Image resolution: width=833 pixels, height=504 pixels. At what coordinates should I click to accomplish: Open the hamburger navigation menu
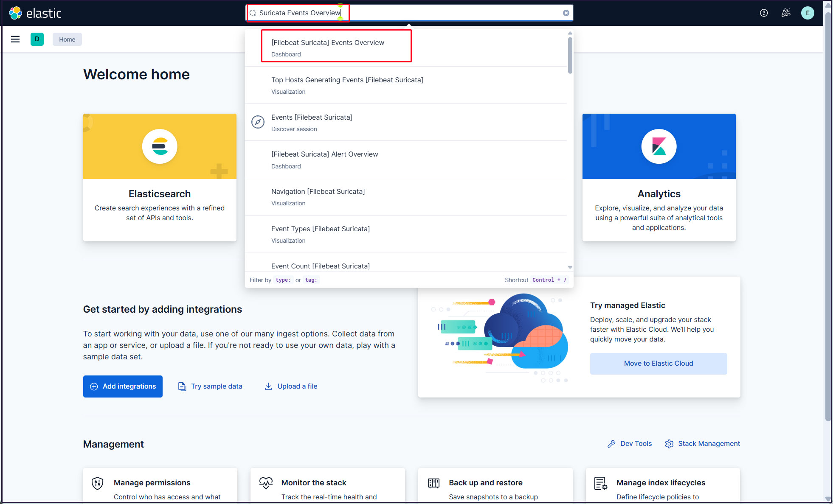[15, 39]
